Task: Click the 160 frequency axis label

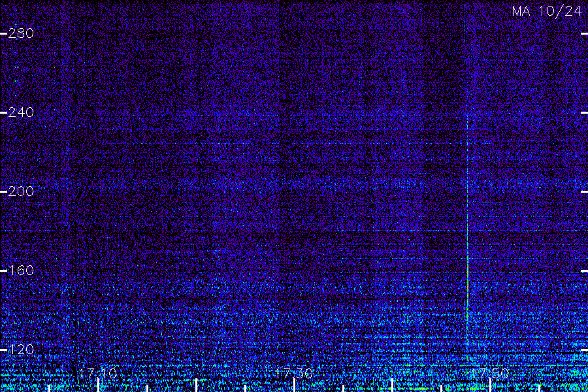Action: 21,270
